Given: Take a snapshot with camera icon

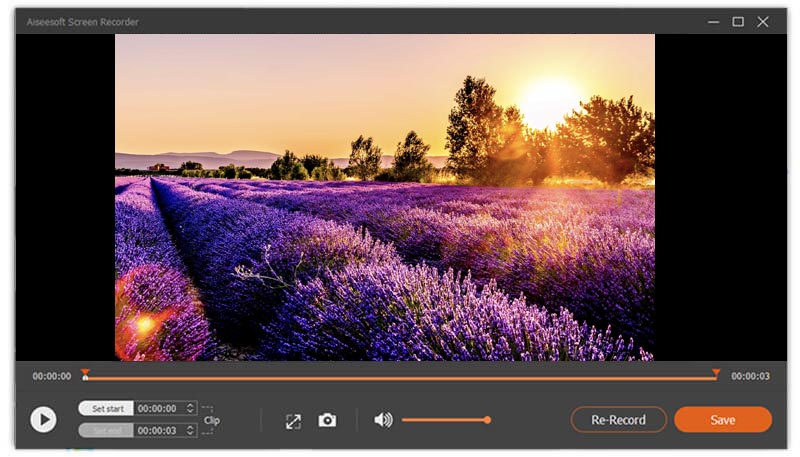Looking at the screenshot, I should [327, 421].
